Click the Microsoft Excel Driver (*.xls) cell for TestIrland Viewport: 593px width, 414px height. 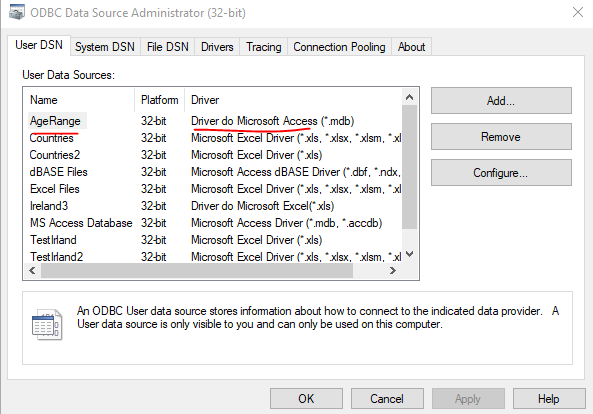257,240
